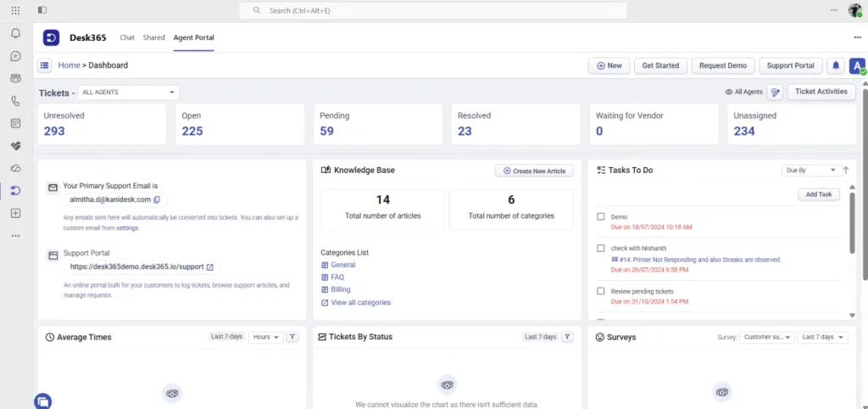The height and width of the screenshot is (409, 868).
Task: Open the Desk365 navigation menu list icon
Action: point(44,65)
